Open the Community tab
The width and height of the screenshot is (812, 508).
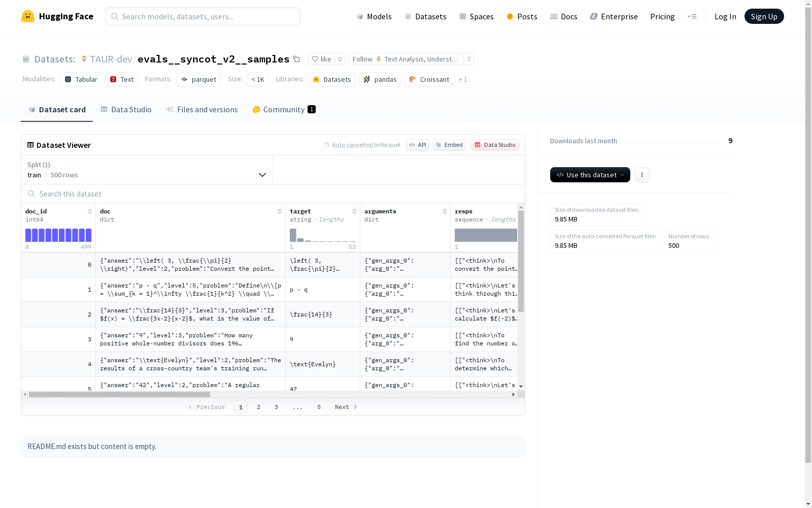coord(284,109)
